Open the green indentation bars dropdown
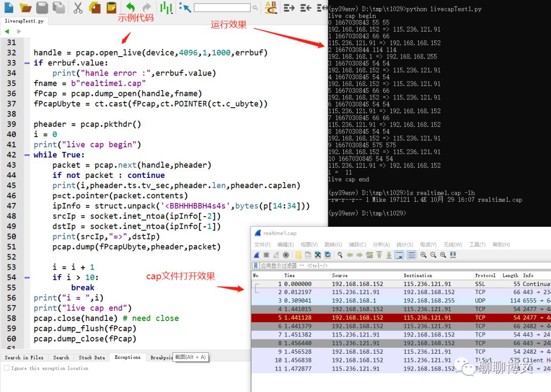551x392 pixels. (x=166, y=7)
